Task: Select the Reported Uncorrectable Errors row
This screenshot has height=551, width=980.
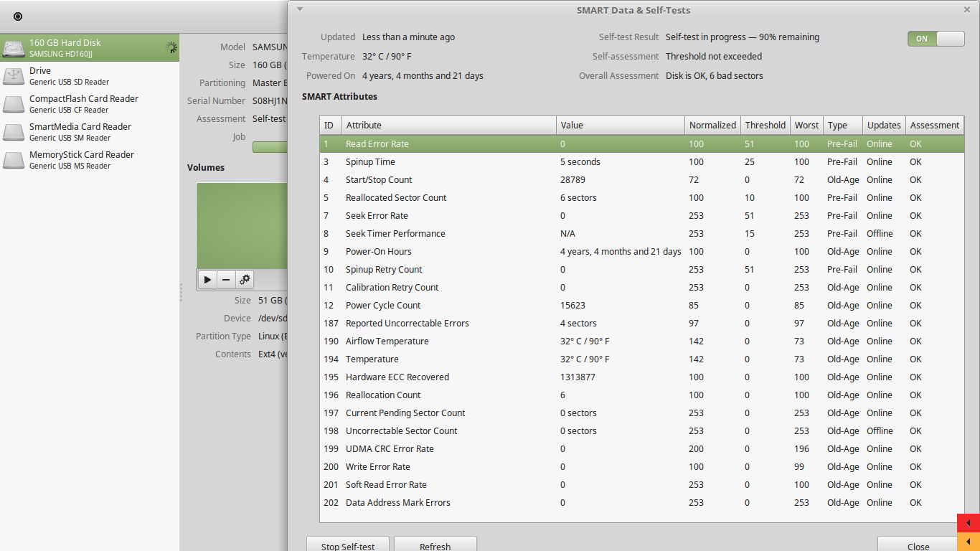Action: tap(641, 323)
